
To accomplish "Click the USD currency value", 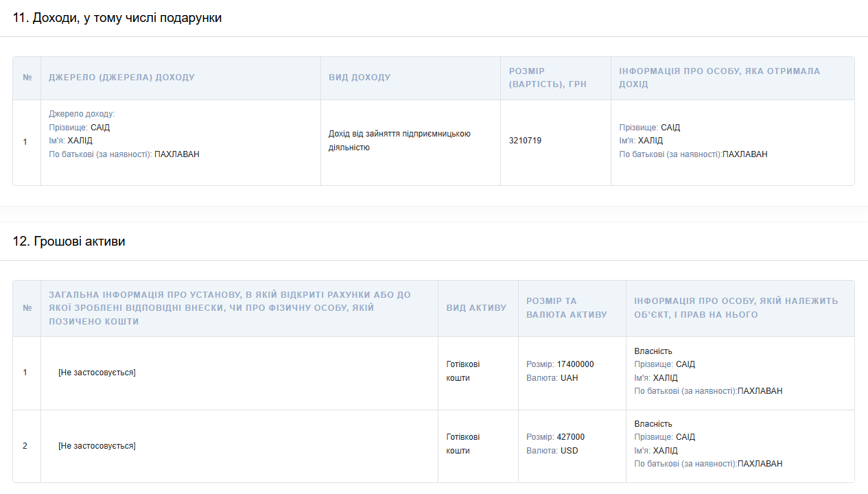I will pyautogui.click(x=569, y=451).
